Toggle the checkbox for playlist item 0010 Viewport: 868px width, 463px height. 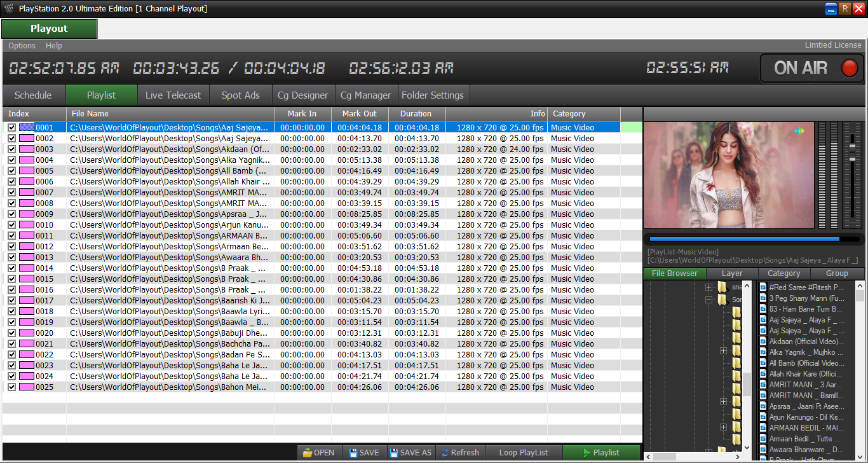[x=11, y=225]
